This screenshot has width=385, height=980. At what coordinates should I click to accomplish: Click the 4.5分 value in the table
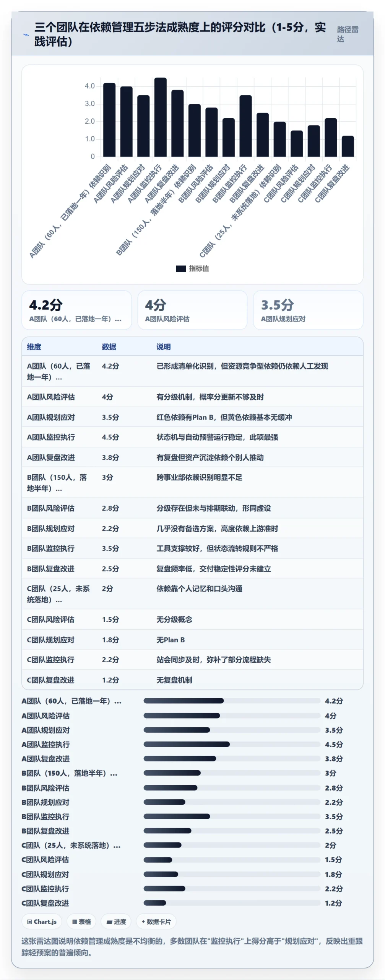[x=110, y=437]
